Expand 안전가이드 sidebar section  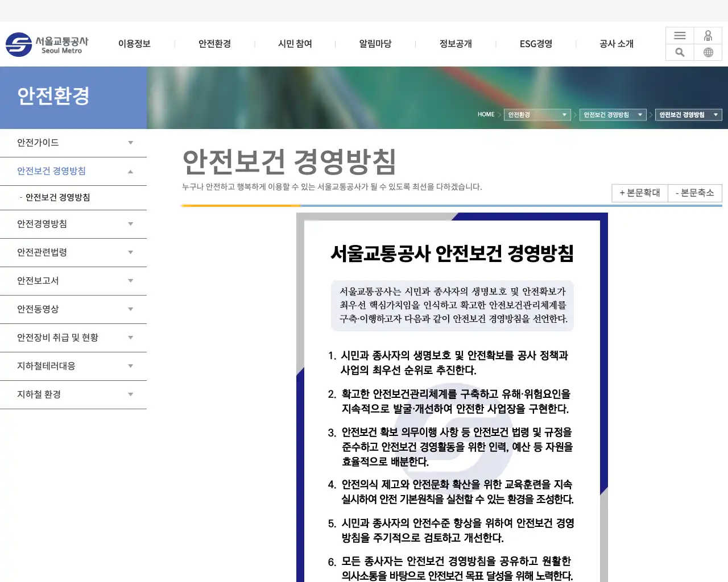point(73,143)
